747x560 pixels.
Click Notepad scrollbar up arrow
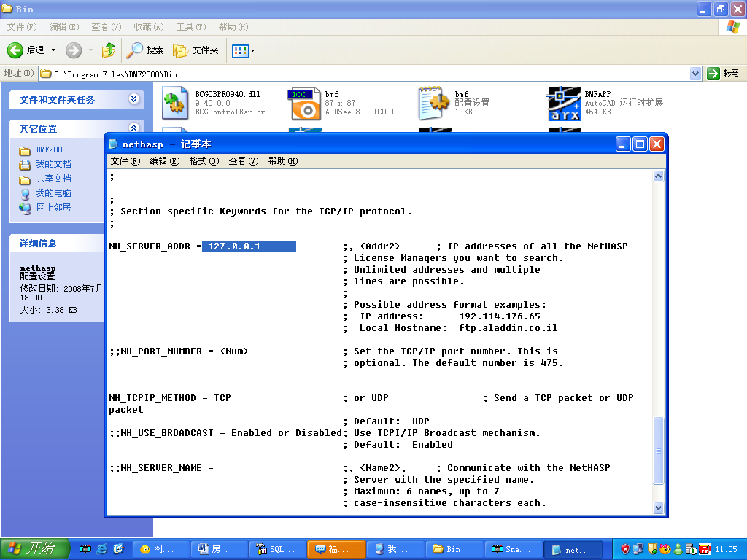pyautogui.click(x=658, y=176)
